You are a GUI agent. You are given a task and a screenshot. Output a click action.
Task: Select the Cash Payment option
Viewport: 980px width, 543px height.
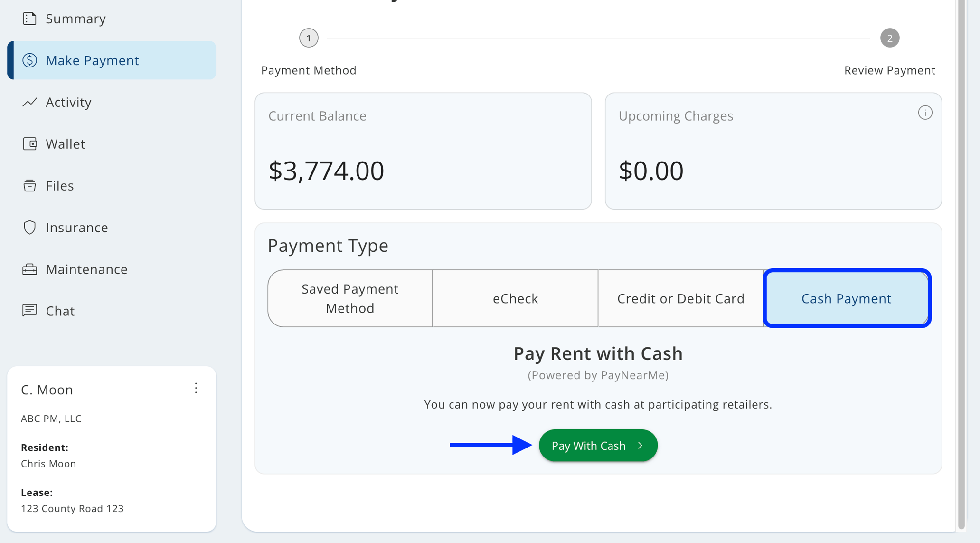[x=846, y=298]
